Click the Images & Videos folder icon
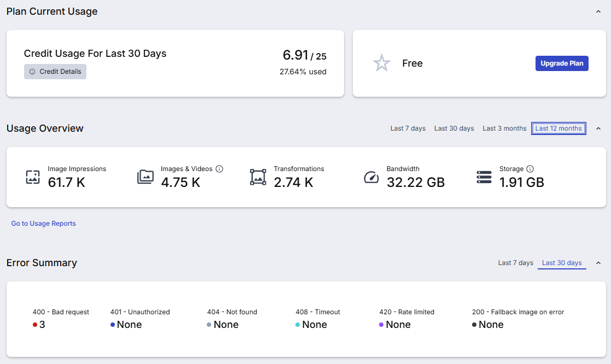 coord(146,177)
